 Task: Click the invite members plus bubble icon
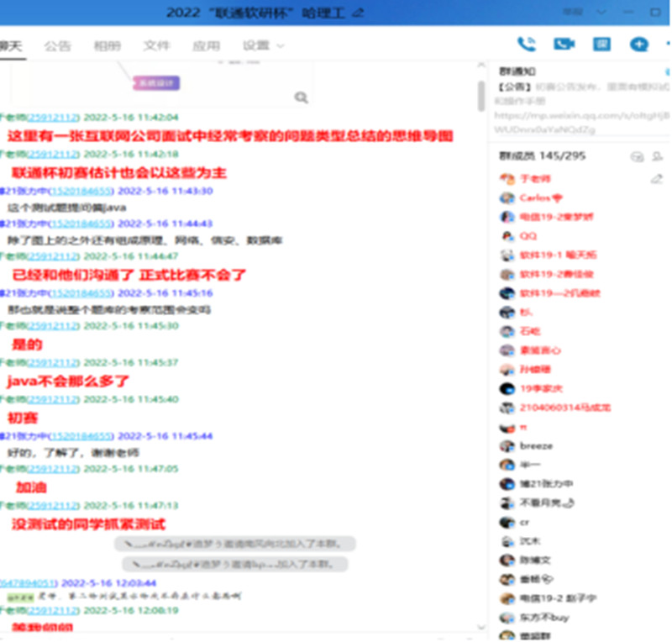pos(638,45)
